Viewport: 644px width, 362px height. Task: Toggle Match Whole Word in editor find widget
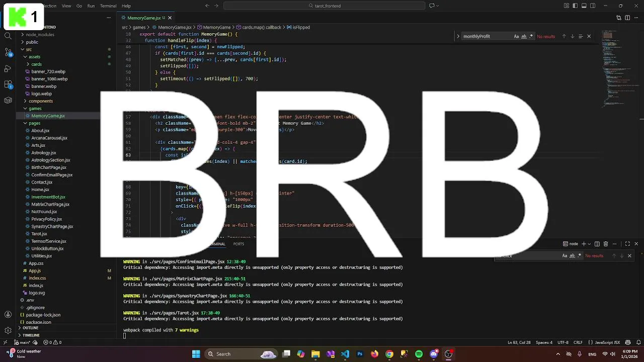tap(524, 36)
